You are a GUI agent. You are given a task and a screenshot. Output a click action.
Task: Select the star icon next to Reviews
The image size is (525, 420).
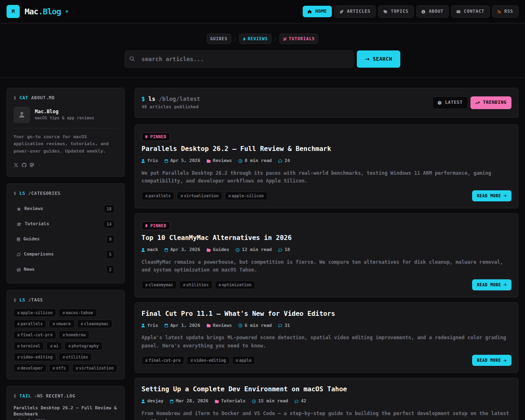click(x=18, y=208)
